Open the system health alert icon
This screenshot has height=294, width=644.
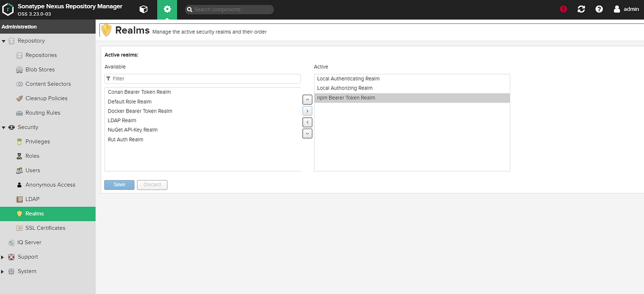563,9
